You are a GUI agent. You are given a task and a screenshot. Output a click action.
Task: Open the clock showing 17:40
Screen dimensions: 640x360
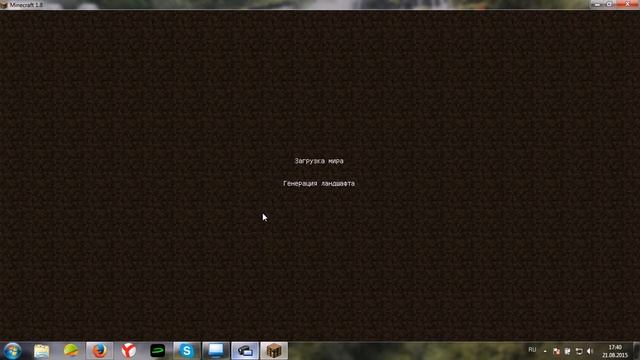click(x=615, y=351)
